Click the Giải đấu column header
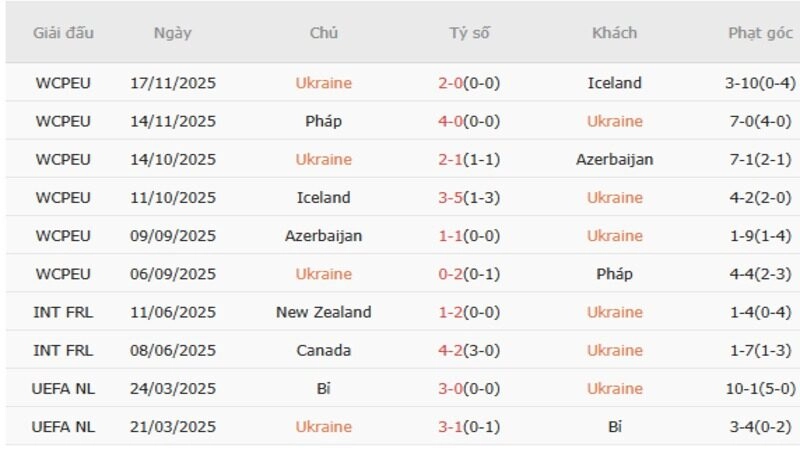This screenshot has width=800, height=450. pyautogui.click(x=63, y=33)
